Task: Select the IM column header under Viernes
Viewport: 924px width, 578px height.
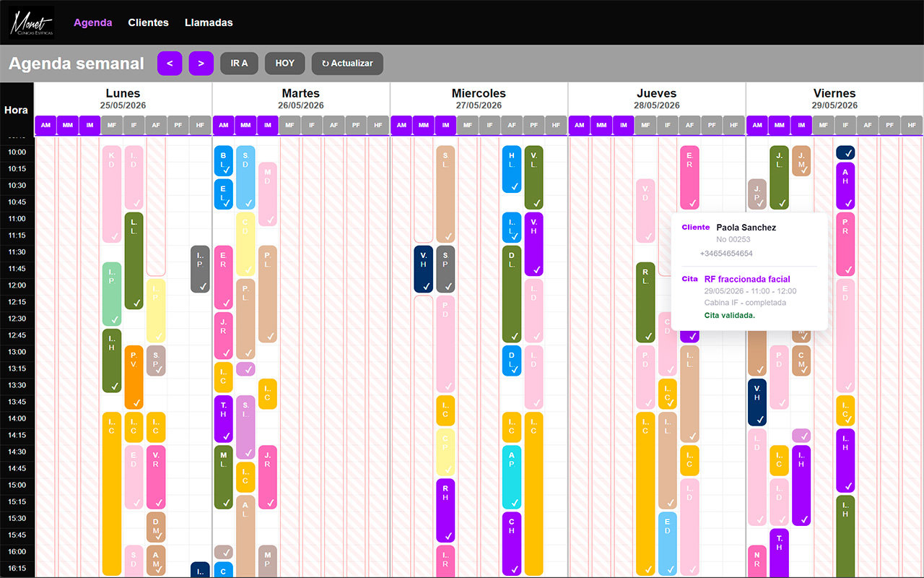Action: (801, 125)
